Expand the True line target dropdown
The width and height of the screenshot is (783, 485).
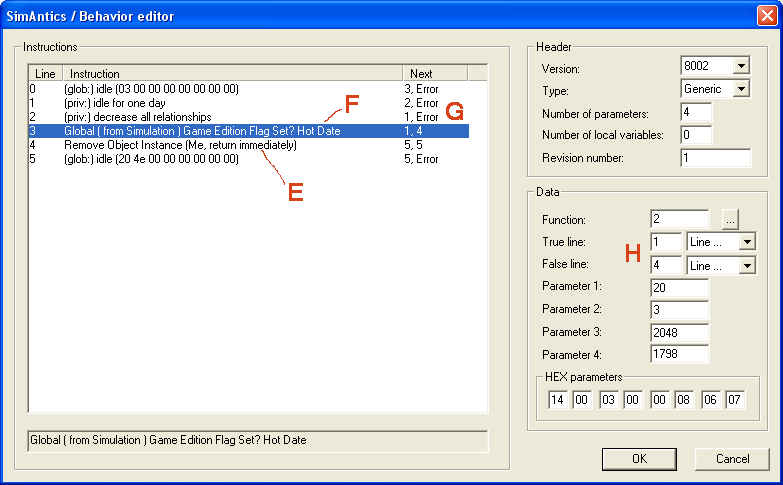pos(748,242)
